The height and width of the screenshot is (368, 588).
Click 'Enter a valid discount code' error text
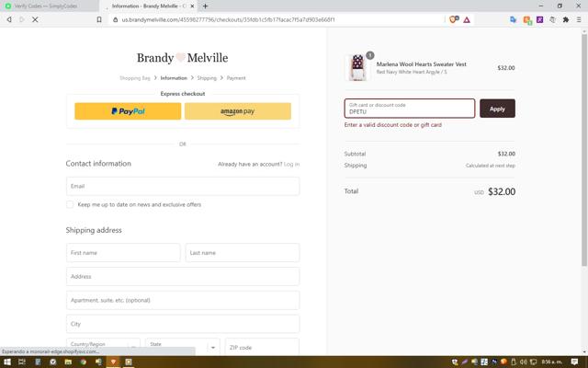click(x=392, y=125)
